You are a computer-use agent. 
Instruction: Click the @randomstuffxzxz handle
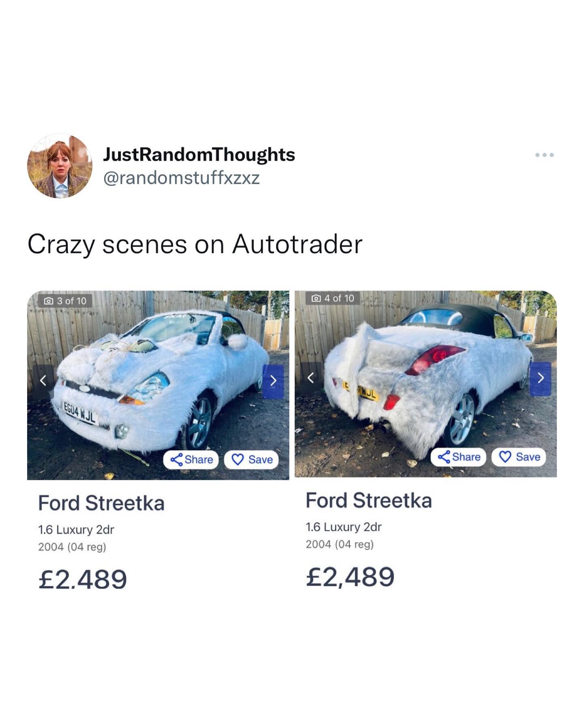(x=181, y=178)
